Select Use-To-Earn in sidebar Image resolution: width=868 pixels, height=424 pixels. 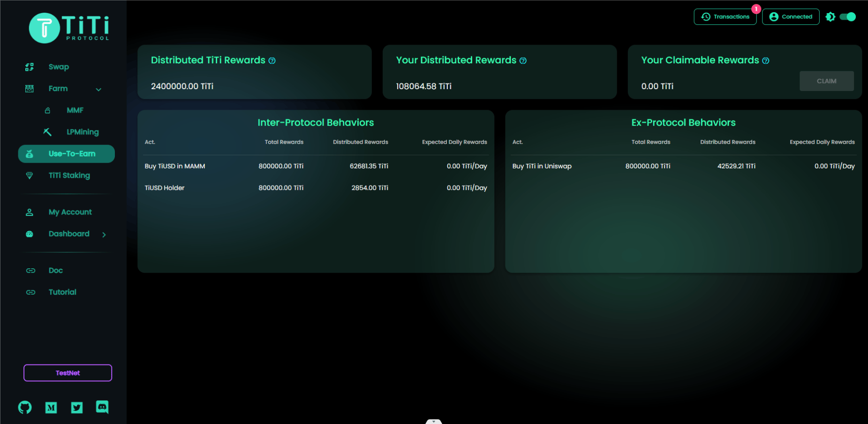(67, 154)
